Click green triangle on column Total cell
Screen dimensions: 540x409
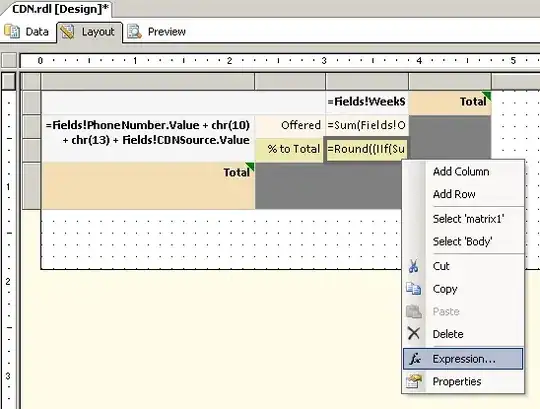coord(487,95)
